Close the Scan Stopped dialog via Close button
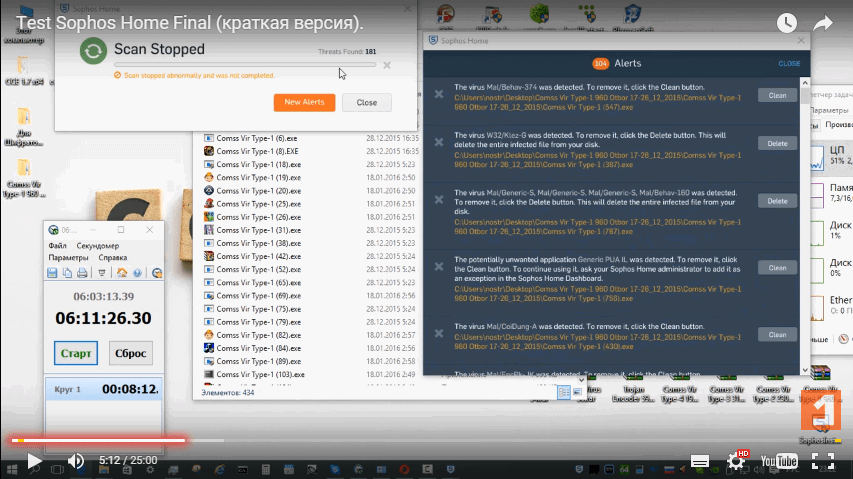 pyautogui.click(x=367, y=102)
